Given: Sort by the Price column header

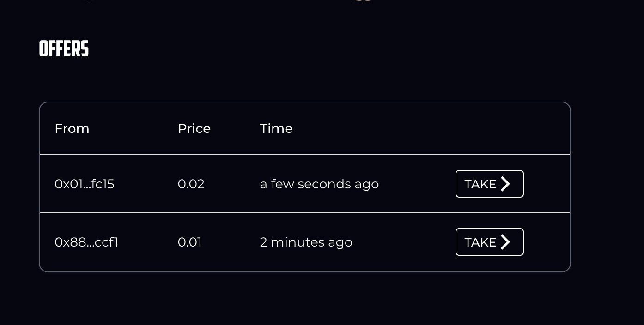Looking at the screenshot, I should [x=194, y=128].
